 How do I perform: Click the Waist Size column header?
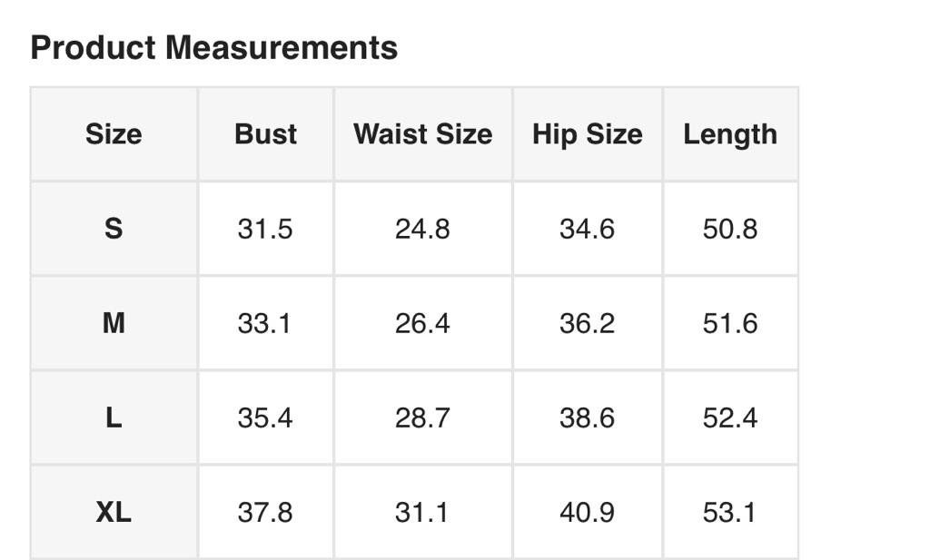[x=422, y=134]
